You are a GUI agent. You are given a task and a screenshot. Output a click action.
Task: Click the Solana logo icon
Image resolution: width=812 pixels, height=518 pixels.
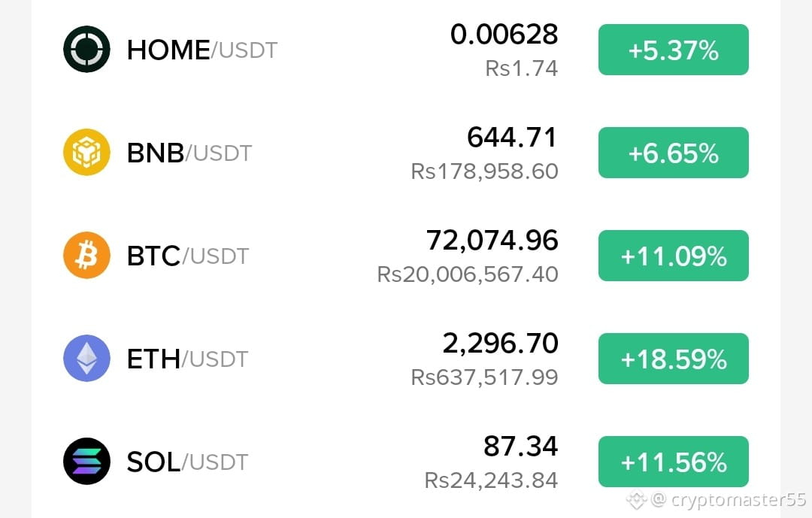coord(86,461)
